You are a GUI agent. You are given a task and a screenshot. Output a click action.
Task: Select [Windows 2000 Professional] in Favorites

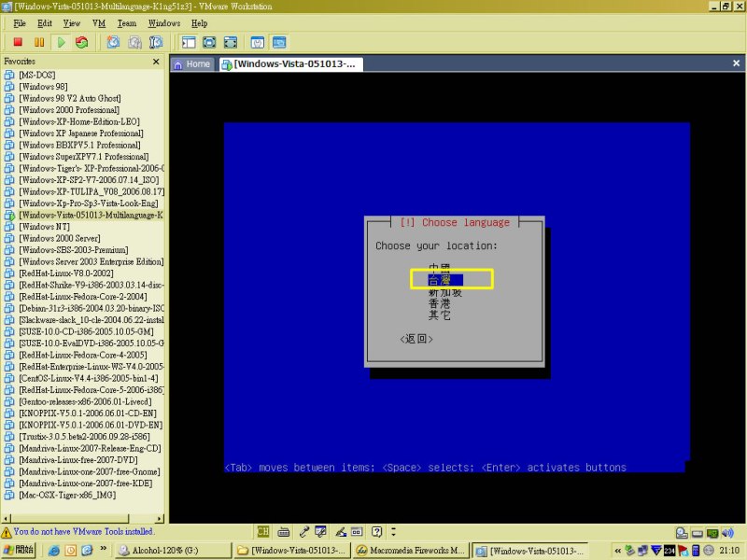click(x=69, y=110)
